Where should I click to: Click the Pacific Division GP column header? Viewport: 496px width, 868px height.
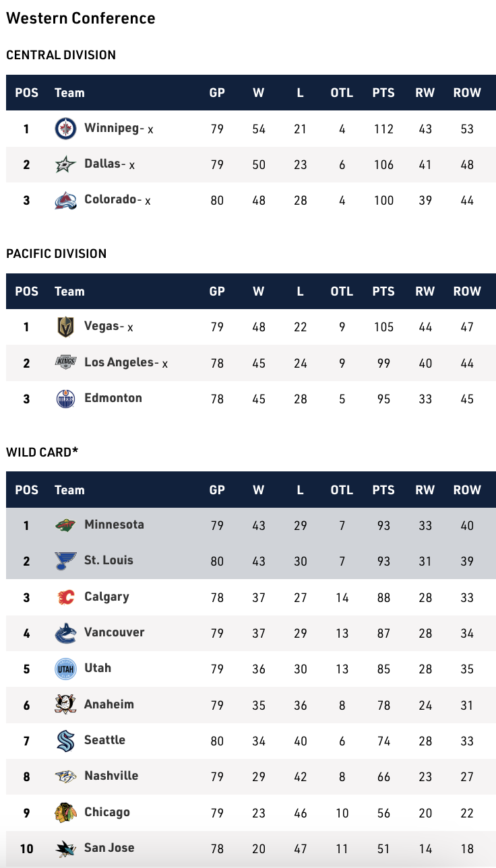pyautogui.click(x=217, y=292)
